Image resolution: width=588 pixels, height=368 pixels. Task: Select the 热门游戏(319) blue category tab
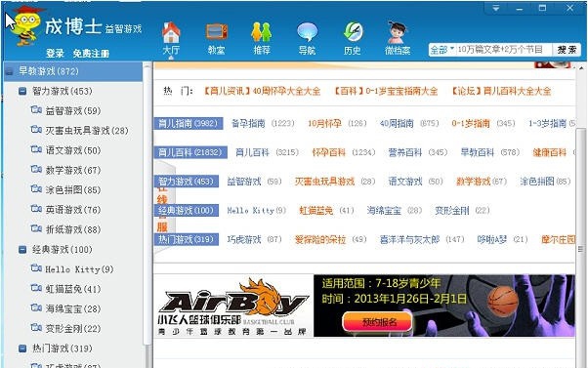[186, 239]
